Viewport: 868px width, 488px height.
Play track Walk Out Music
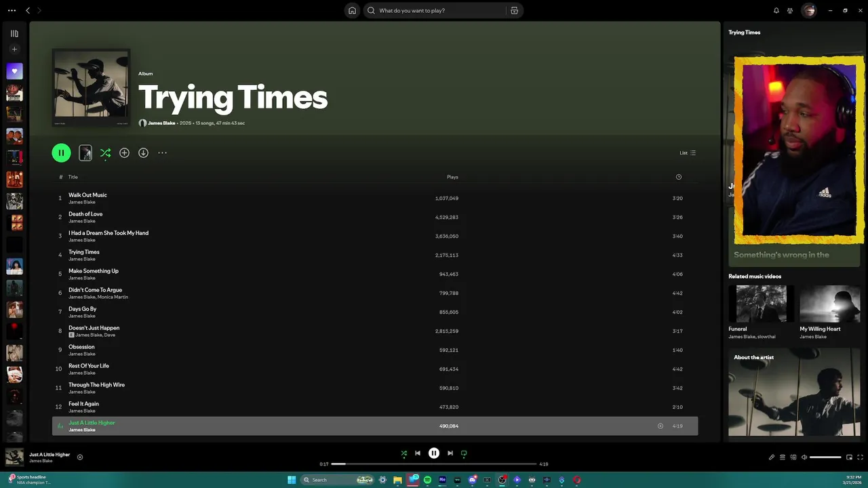coord(375,198)
